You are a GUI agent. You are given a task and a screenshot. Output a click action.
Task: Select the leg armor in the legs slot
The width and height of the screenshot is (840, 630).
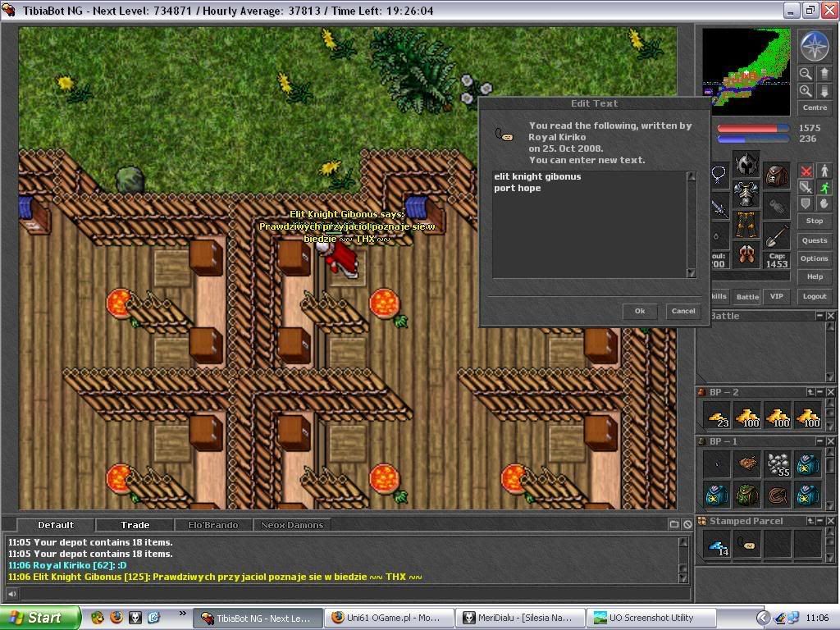(x=746, y=225)
